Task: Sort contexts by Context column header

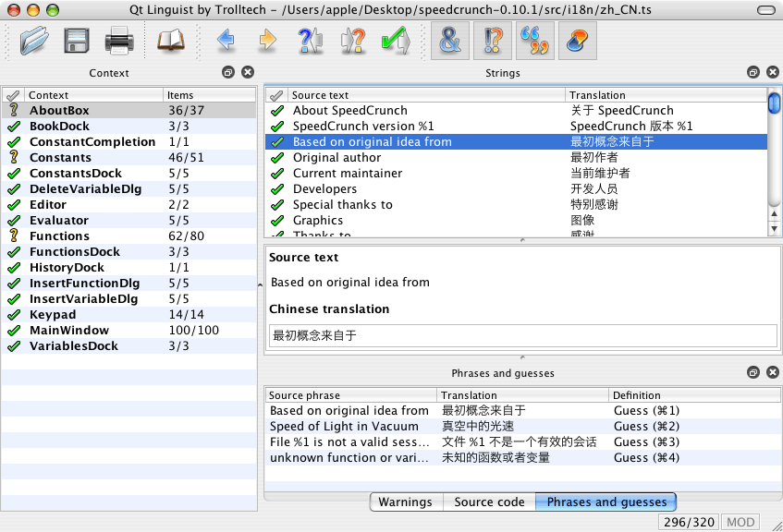Action: 94,95
